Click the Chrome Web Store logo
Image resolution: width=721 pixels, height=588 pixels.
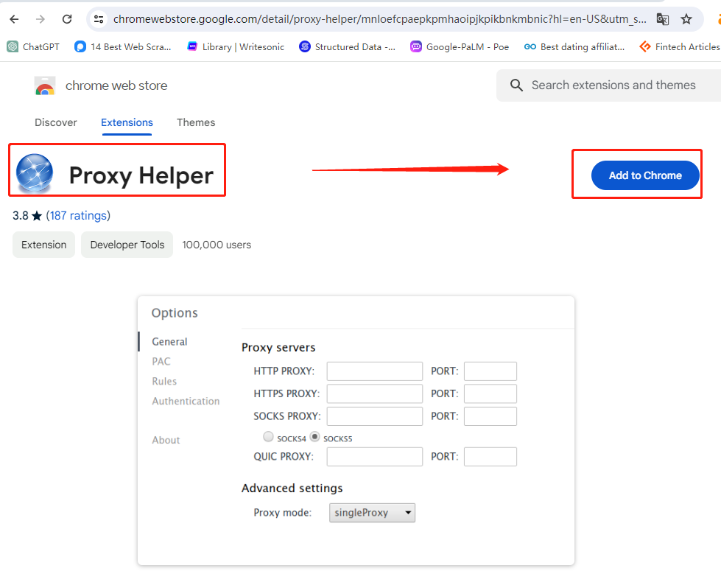click(x=44, y=85)
